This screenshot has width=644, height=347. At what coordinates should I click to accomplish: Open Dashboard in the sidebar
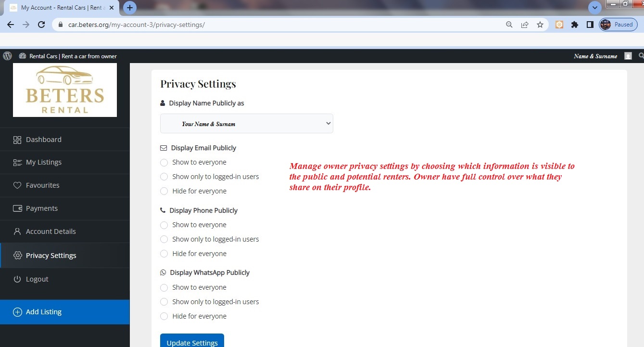coord(65,140)
